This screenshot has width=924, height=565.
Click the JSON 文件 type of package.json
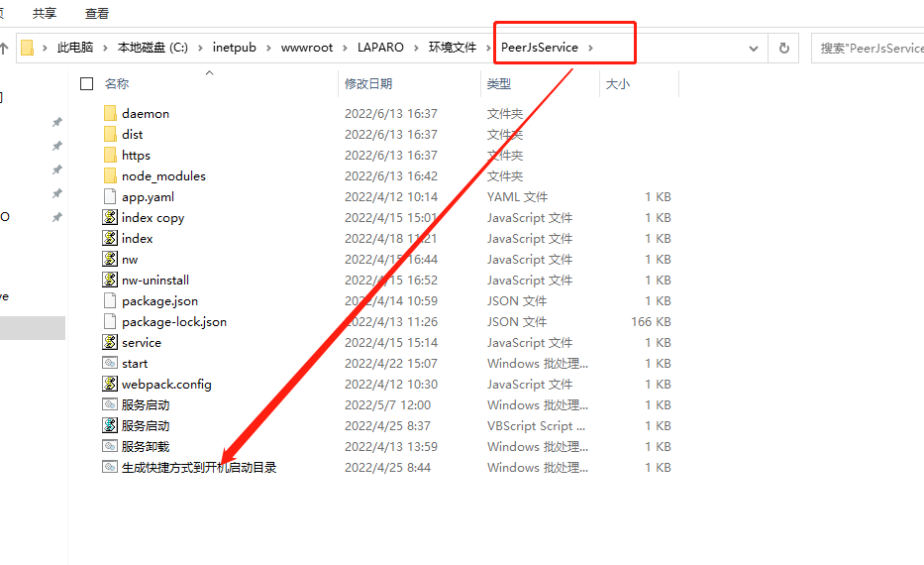[517, 300]
